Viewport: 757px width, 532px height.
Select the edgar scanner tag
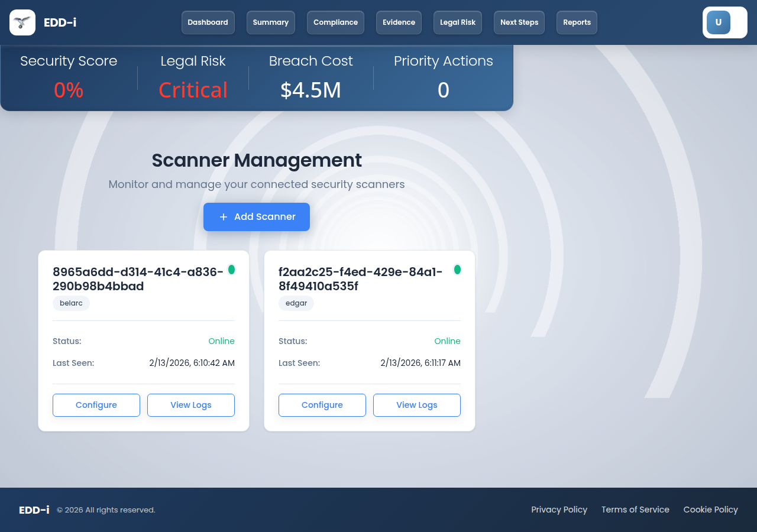296,303
